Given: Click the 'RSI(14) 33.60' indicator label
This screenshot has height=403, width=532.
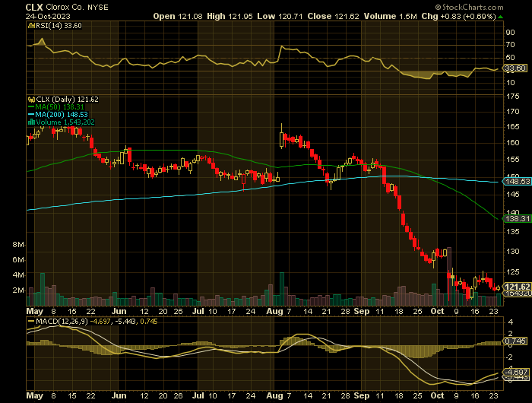Looking at the screenshot, I should [59, 26].
